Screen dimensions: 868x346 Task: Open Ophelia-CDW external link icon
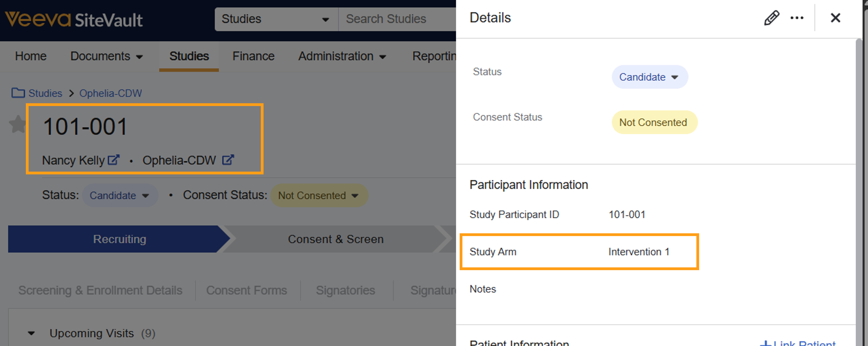[x=228, y=160]
